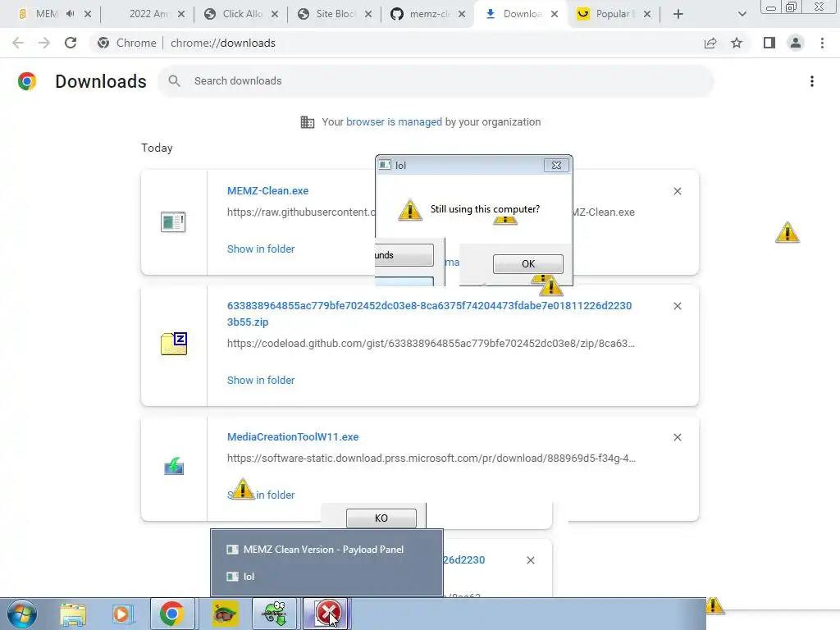This screenshot has height=630, width=840.
Task: Click the mirrored KO button
Action: tap(381, 518)
